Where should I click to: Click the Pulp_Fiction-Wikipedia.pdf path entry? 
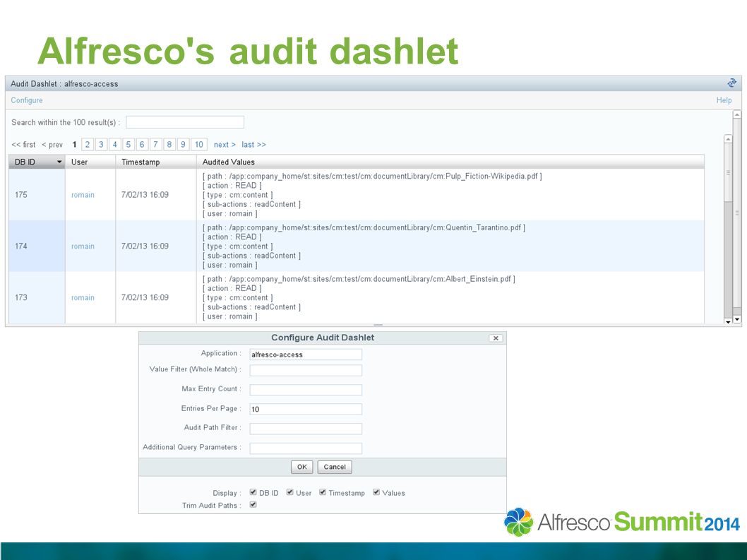(x=372, y=177)
